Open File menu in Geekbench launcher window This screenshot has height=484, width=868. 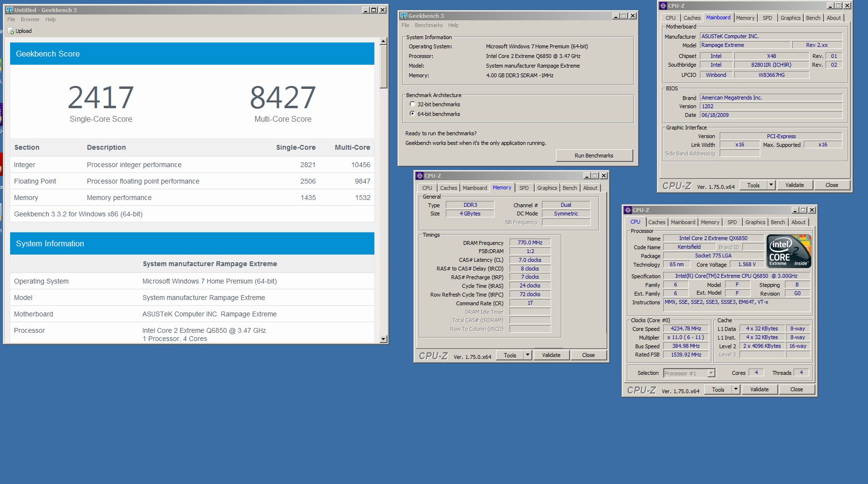[405, 25]
